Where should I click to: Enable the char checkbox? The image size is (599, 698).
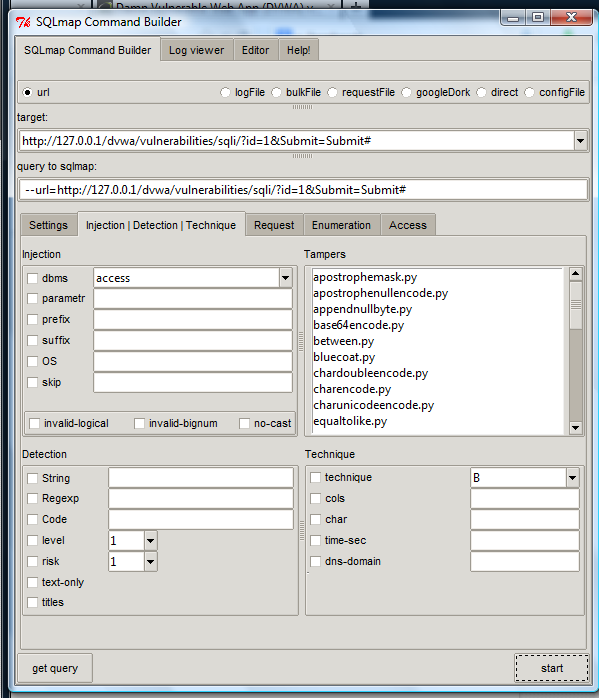pos(316,519)
